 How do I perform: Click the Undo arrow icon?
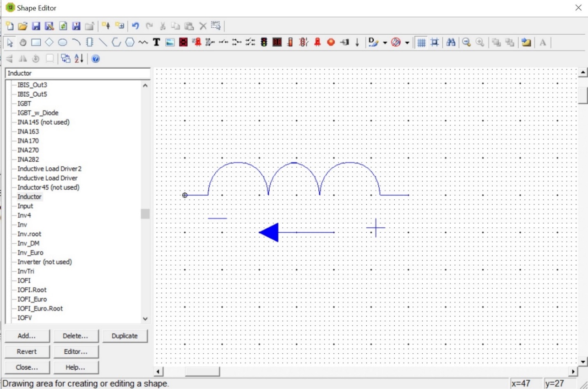[136, 26]
